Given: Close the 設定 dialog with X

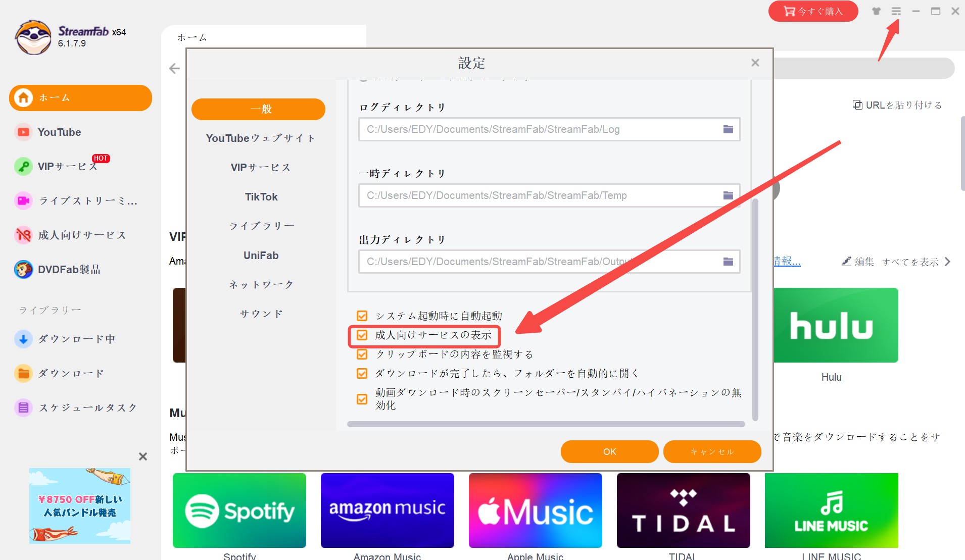Looking at the screenshot, I should [x=755, y=63].
